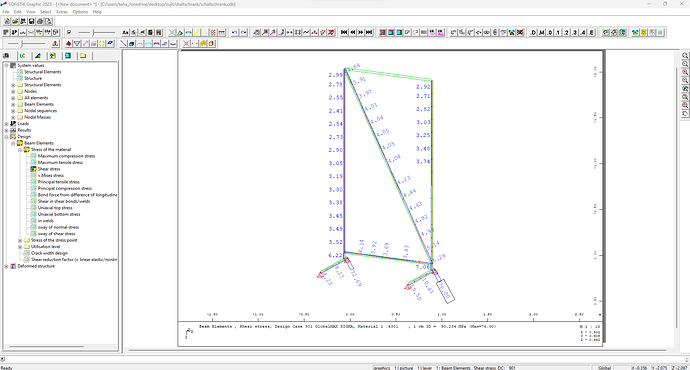The height and width of the screenshot is (370, 690).
Task: Click the Redo arrow icon
Action: pyautogui.click(x=243, y=32)
